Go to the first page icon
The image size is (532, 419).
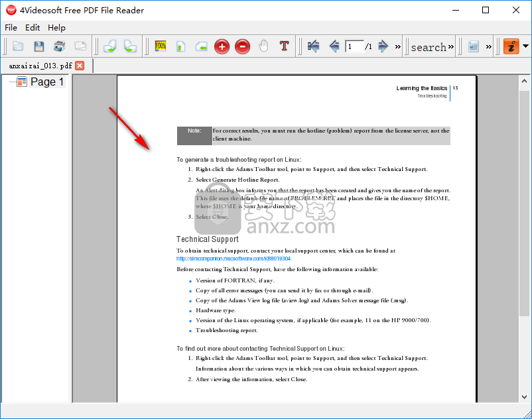coord(314,46)
